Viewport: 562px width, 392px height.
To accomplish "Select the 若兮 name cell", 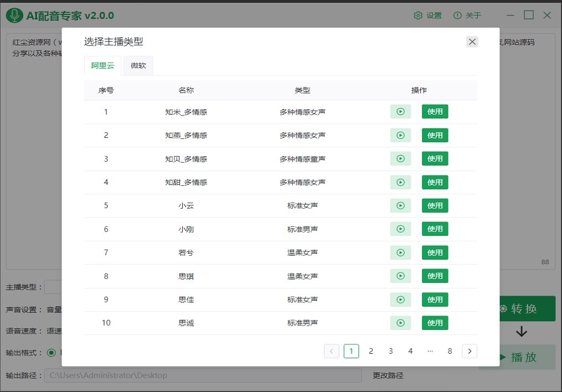I will (186, 252).
